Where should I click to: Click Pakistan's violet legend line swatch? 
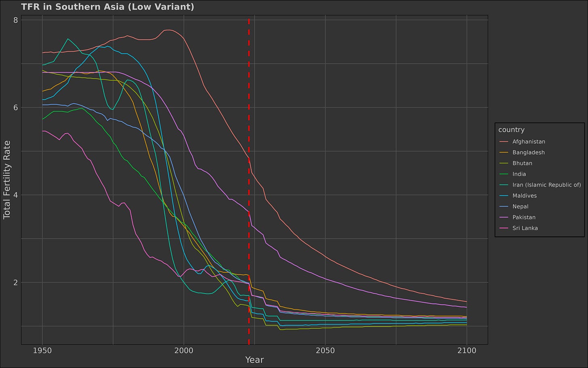[504, 217]
